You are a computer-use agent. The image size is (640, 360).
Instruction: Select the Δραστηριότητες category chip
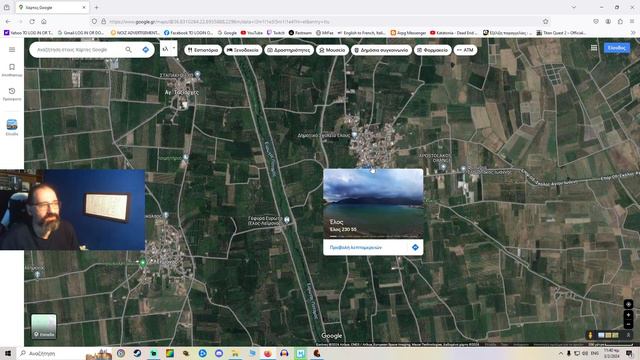(289, 50)
